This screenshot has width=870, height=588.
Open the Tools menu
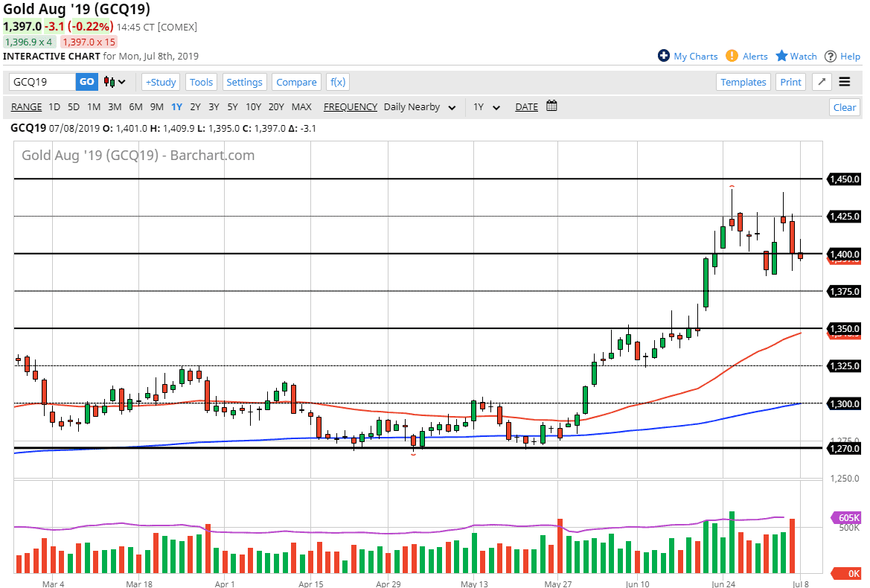pyautogui.click(x=201, y=82)
